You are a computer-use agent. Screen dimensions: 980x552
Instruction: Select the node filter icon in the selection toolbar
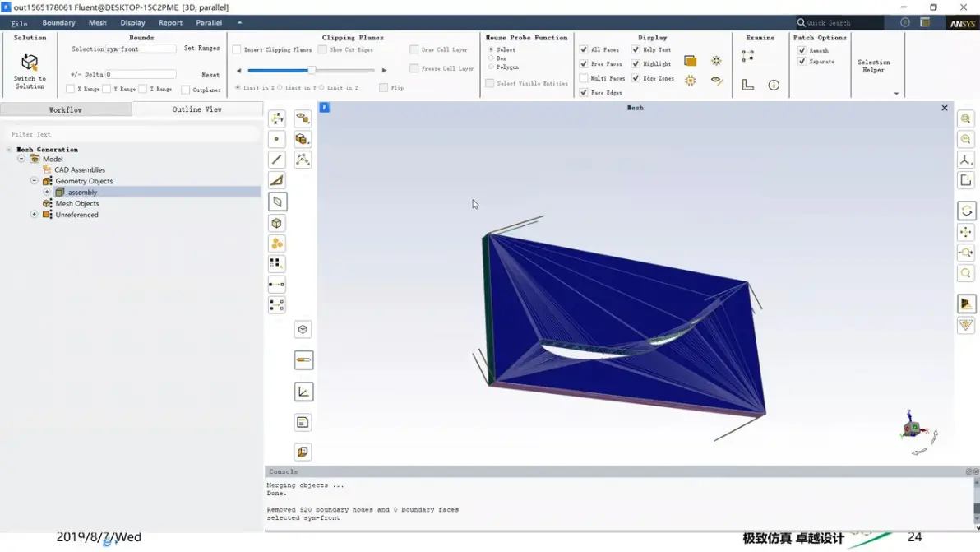coord(277,139)
